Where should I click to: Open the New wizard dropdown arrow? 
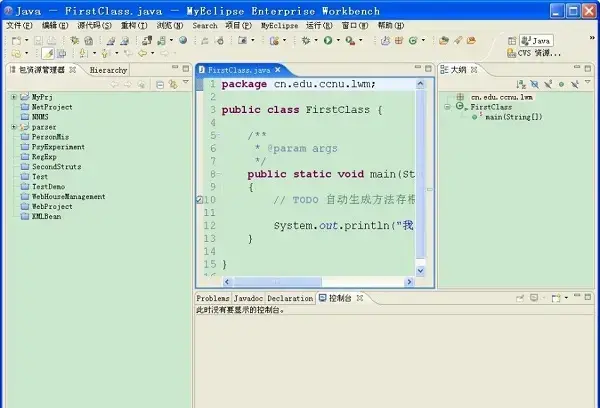tap(26, 40)
